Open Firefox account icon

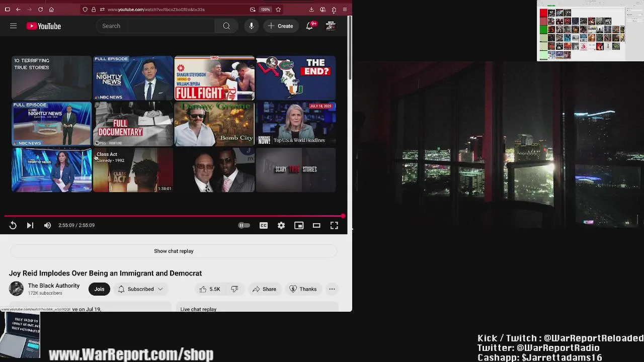click(x=323, y=9)
